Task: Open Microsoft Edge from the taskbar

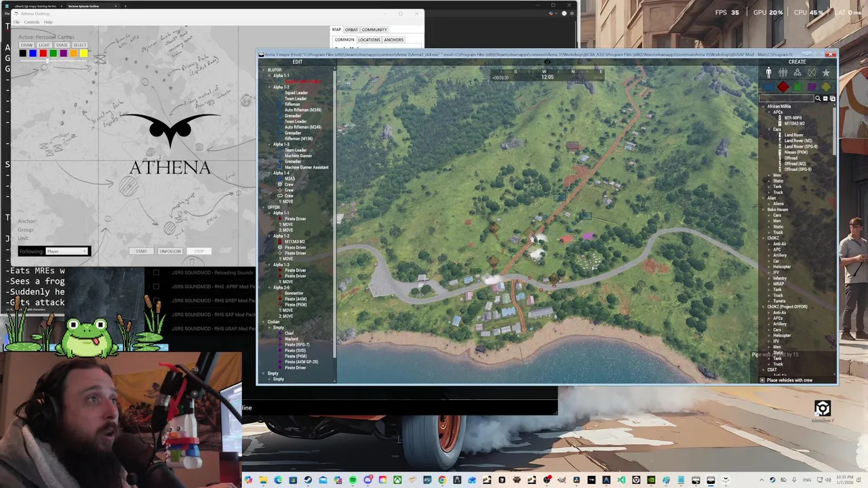Action: click(x=278, y=480)
